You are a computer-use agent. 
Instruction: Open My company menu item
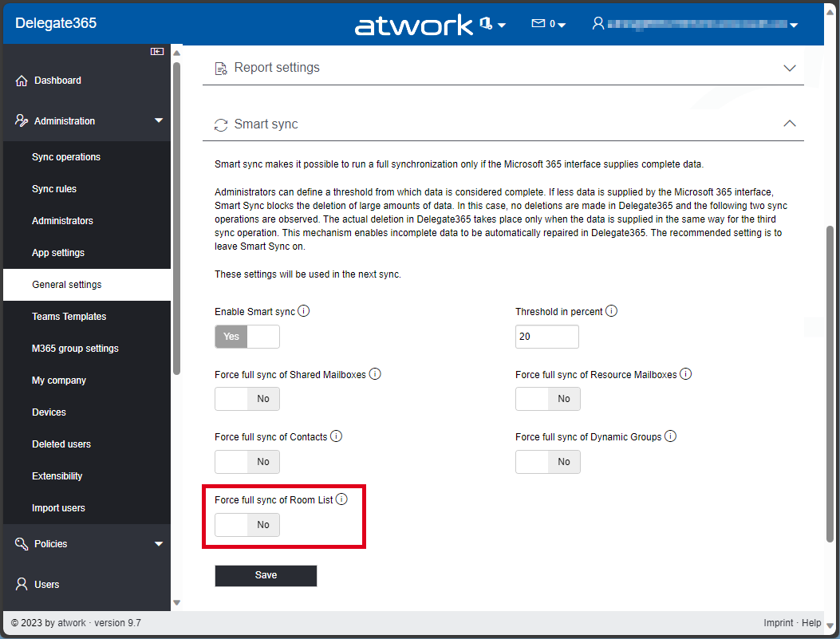(87, 381)
